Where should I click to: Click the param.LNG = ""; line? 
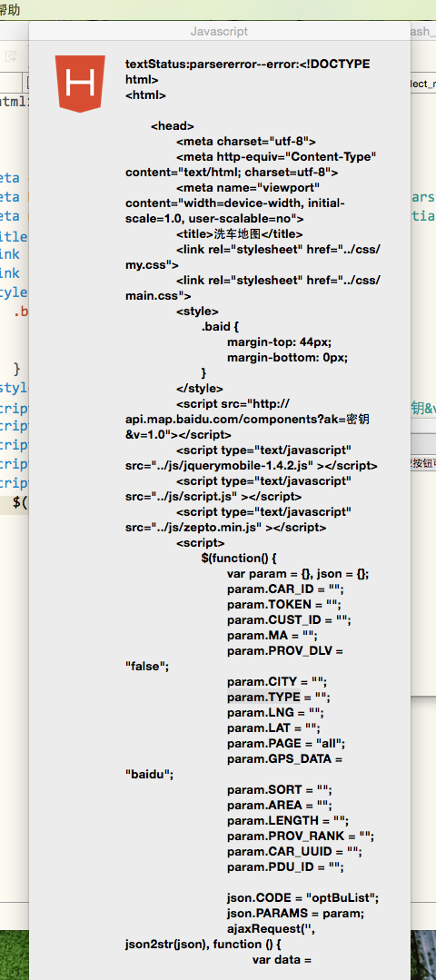pyautogui.click(x=275, y=712)
